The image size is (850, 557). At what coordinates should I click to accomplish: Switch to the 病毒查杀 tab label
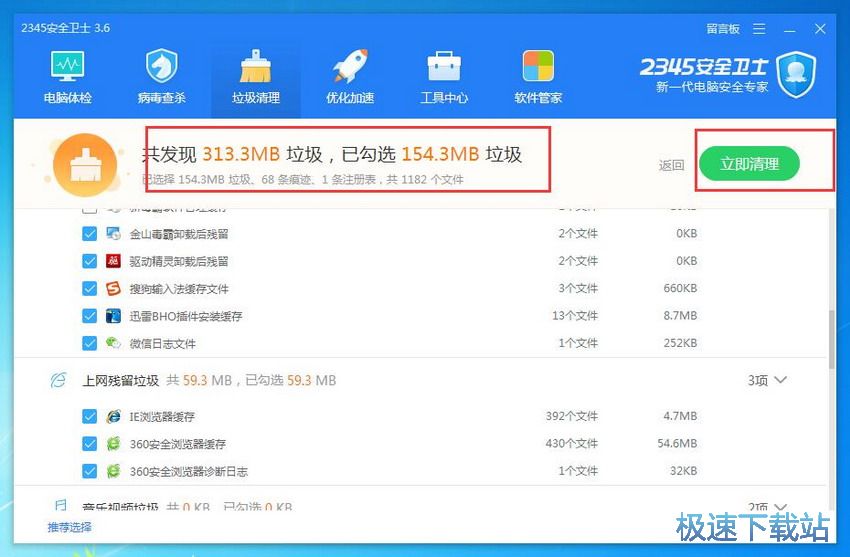click(x=162, y=98)
